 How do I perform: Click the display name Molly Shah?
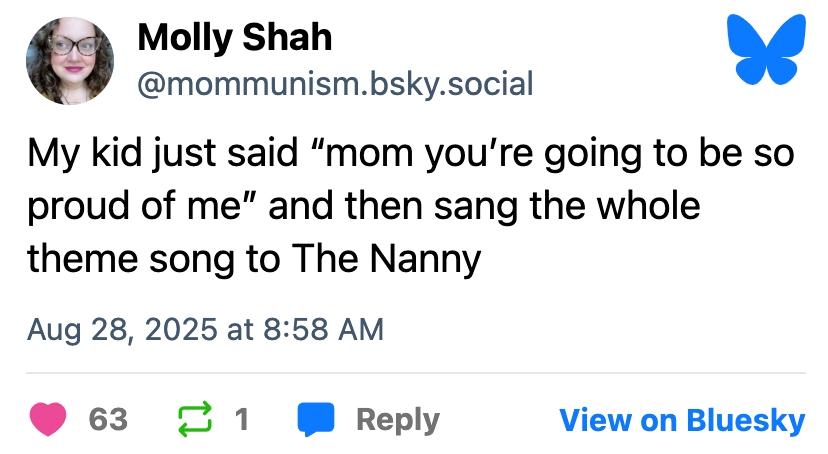coord(234,38)
